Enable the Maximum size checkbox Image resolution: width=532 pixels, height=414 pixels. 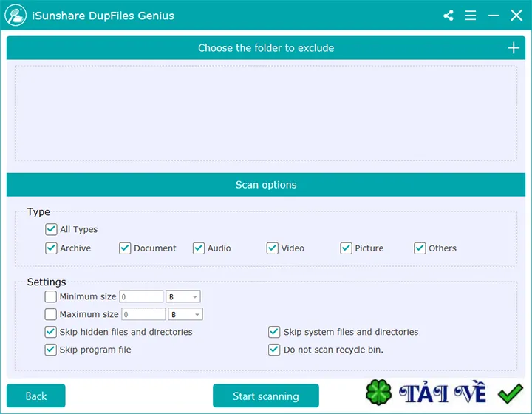(50, 314)
